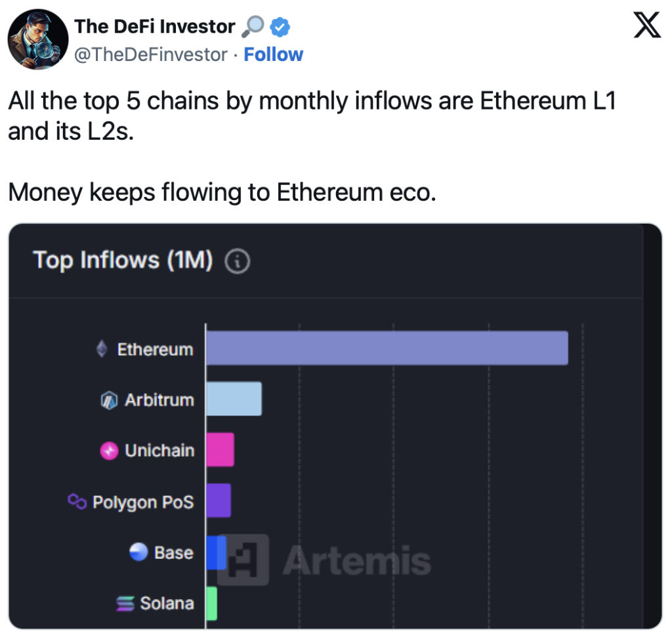The width and height of the screenshot is (672, 639).
Task: Select the green Solana bar
Action: [212, 604]
